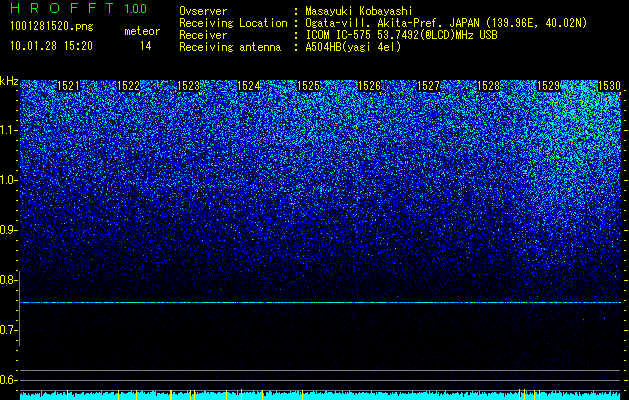Click the 1526 time marker

(x=369, y=86)
